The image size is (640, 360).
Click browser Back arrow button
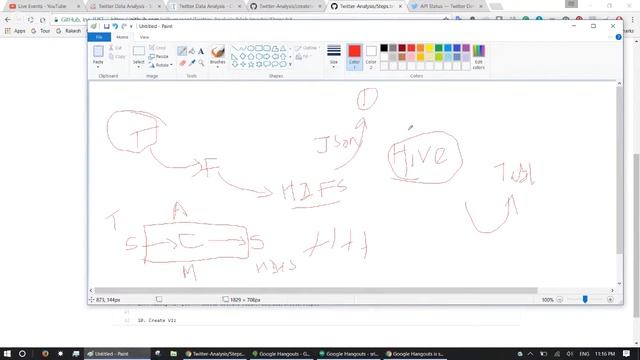[8, 20]
